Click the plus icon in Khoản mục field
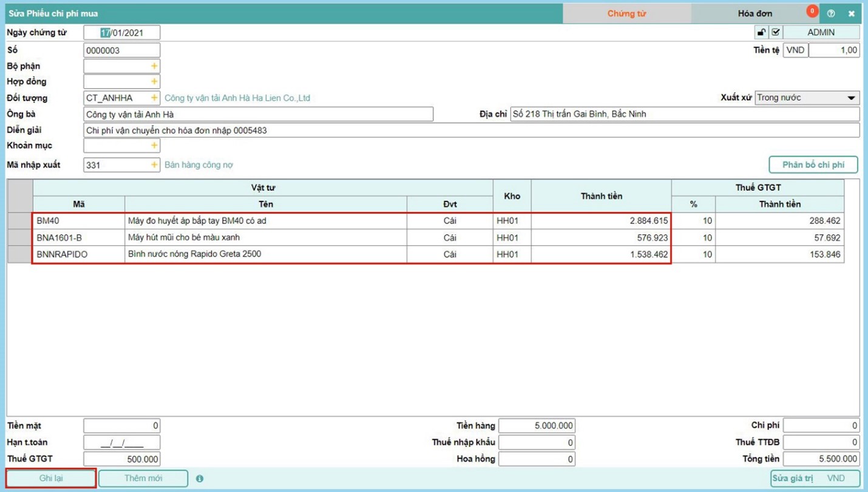The width and height of the screenshot is (868, 492). [154, 146]
